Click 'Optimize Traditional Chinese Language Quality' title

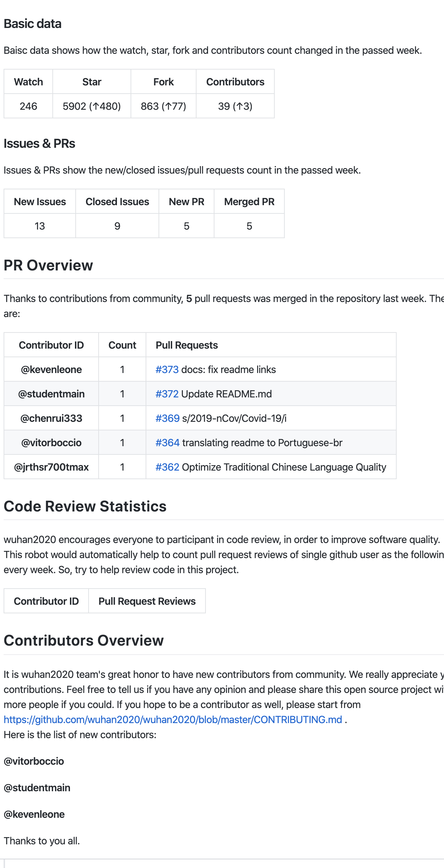(x=284, y=467)
